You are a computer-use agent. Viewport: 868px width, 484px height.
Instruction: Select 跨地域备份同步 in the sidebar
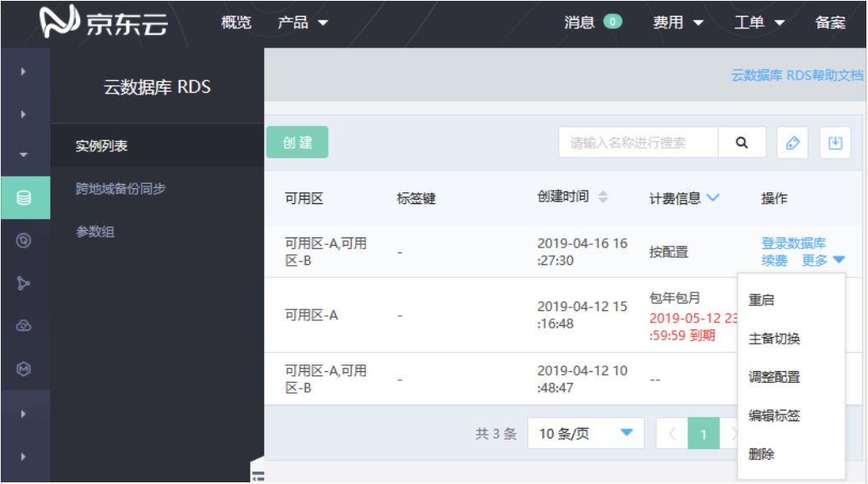[x=120, y=188]
